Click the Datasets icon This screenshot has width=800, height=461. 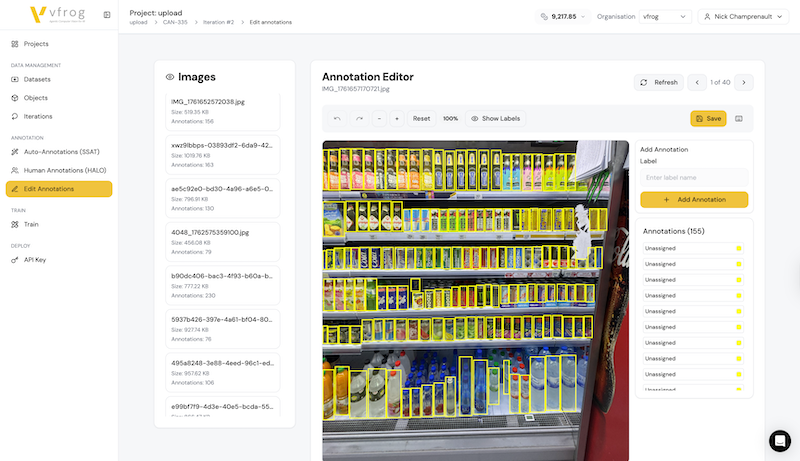click(x=15, y=80)
